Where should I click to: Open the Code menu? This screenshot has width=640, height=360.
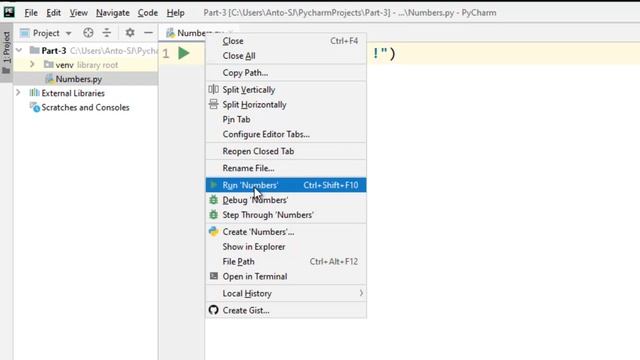(x=148, y=13)
